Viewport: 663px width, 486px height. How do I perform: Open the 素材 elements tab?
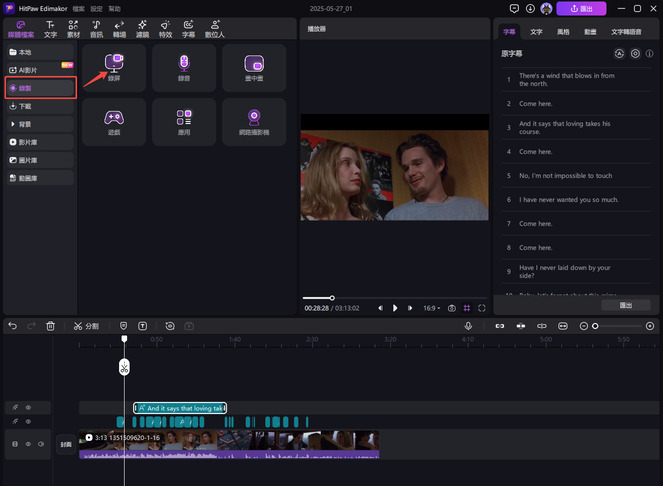tap(73, 29)
